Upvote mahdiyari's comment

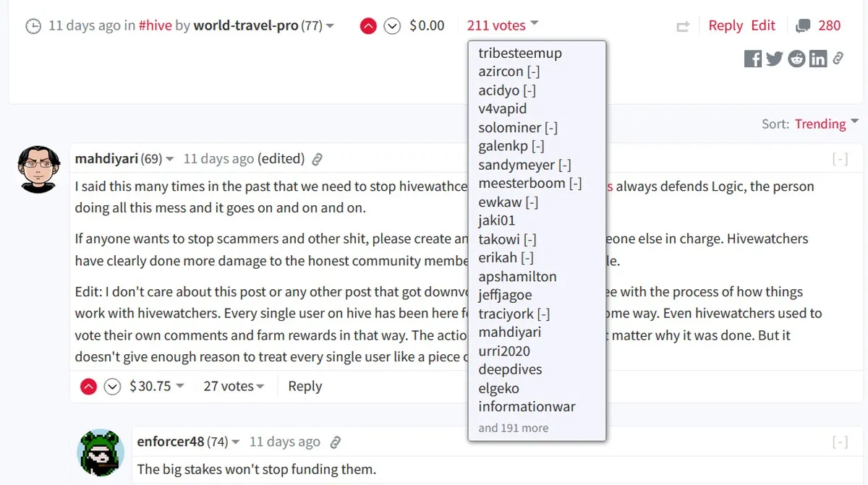tap(88, 387)
